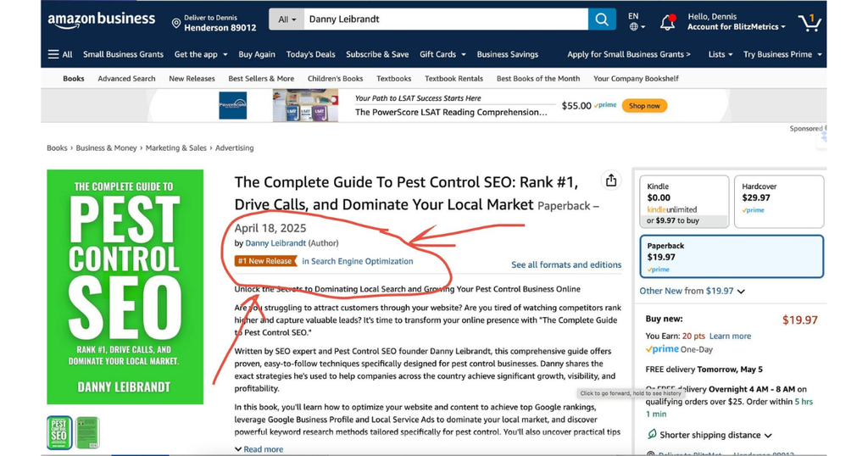This screenshot has height=456, width=868.
Task: Open in Search Engine Optimization category link
Action: (358, 261)
